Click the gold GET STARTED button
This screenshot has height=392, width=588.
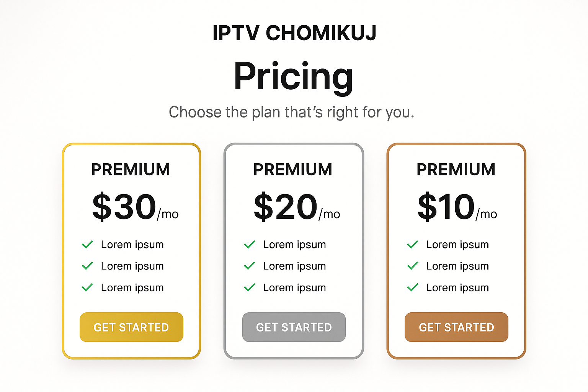click(x=131, y=327)
